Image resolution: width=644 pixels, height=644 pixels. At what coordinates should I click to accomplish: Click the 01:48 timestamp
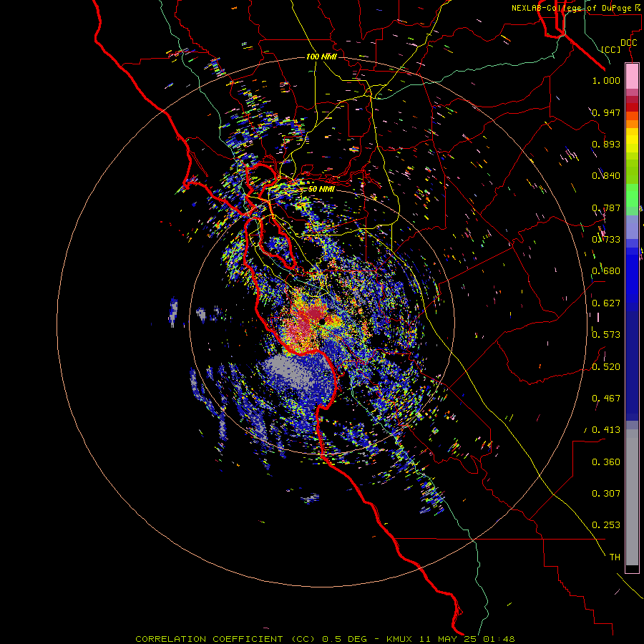click(x=499, y=639)
